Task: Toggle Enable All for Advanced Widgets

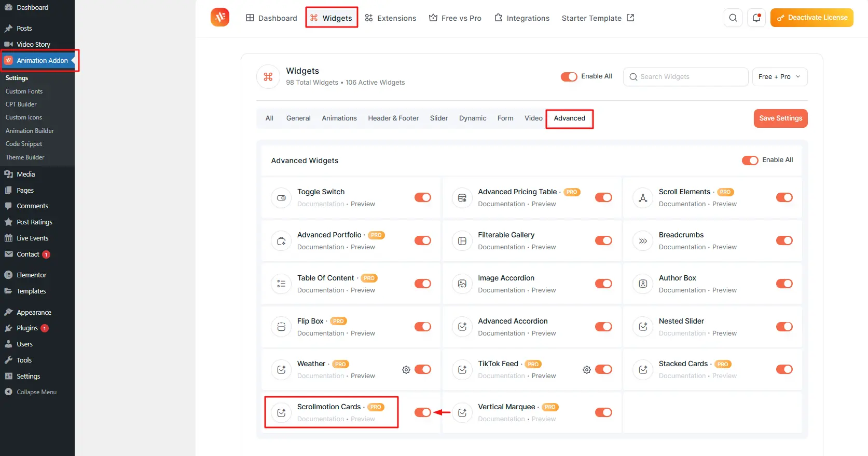Action: [750, 160]
